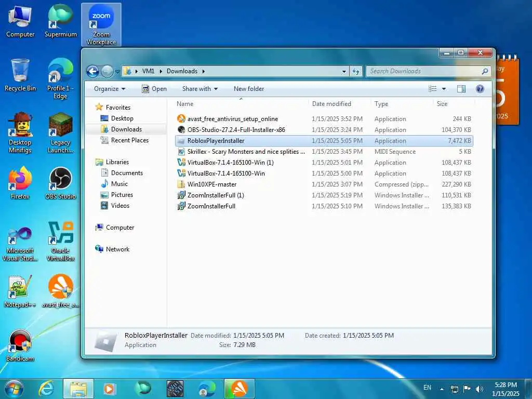Open recent pages dropdown beside Forward

pos(117,72)
